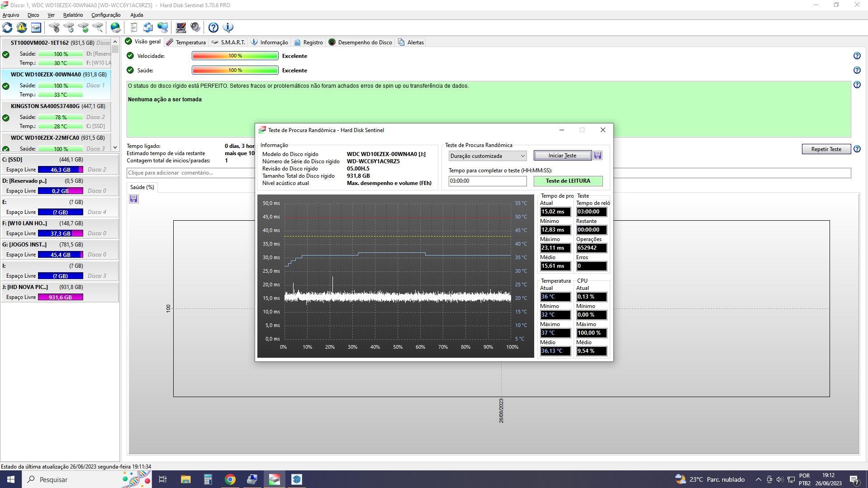Click the Repetir Teste button
Screen dimensions: 868x488
click(826, 149)
